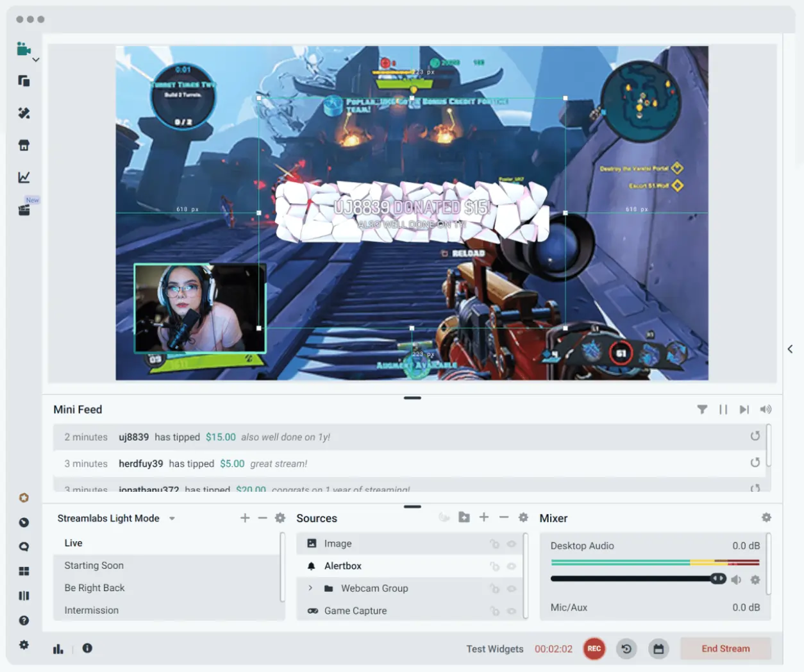Hide the Game Capture source

(x=511, y=610)
